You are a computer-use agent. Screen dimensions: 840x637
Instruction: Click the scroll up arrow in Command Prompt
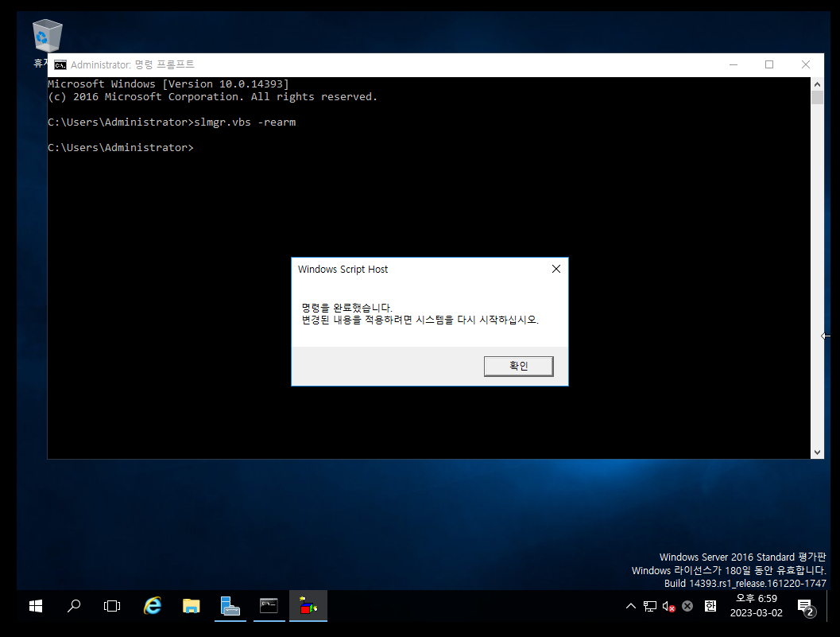coord(817,84)
